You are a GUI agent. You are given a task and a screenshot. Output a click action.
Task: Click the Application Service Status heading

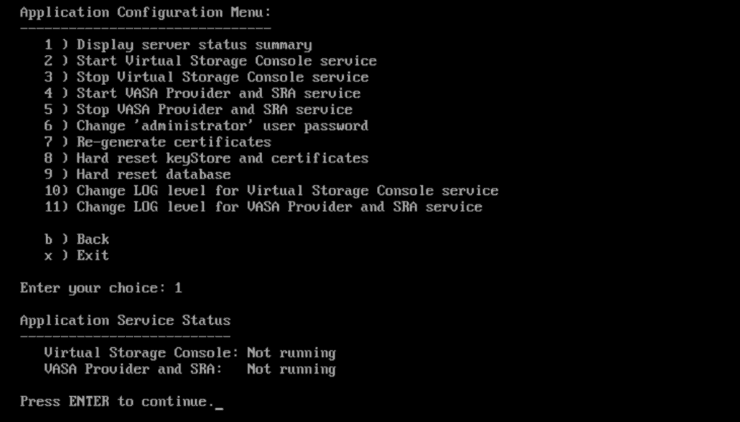[125, 320]
